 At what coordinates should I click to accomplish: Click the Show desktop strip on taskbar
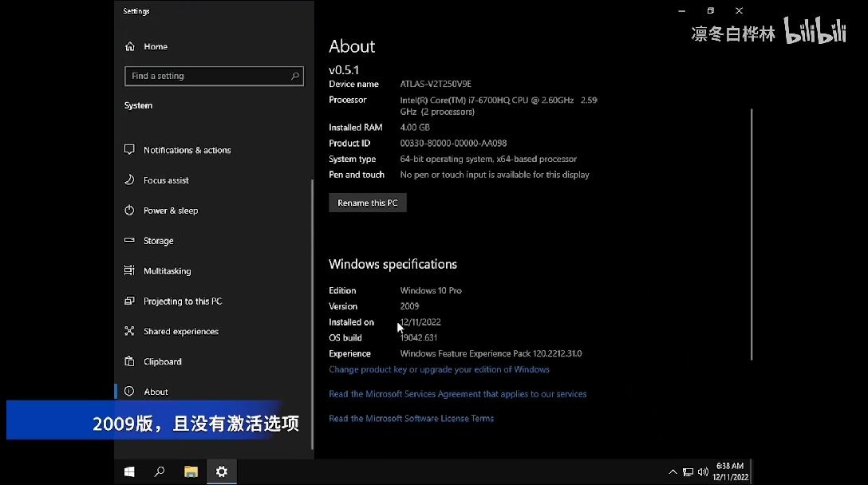(752, 471)
